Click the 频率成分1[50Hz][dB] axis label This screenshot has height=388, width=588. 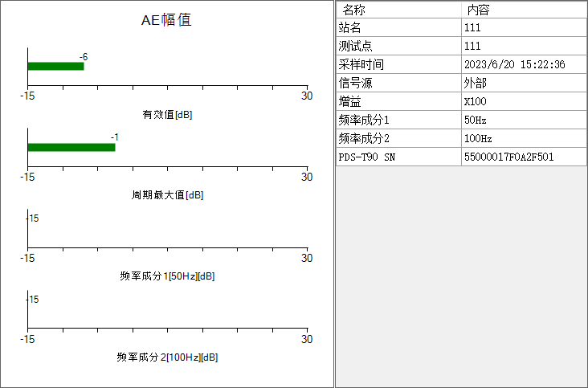167,276
